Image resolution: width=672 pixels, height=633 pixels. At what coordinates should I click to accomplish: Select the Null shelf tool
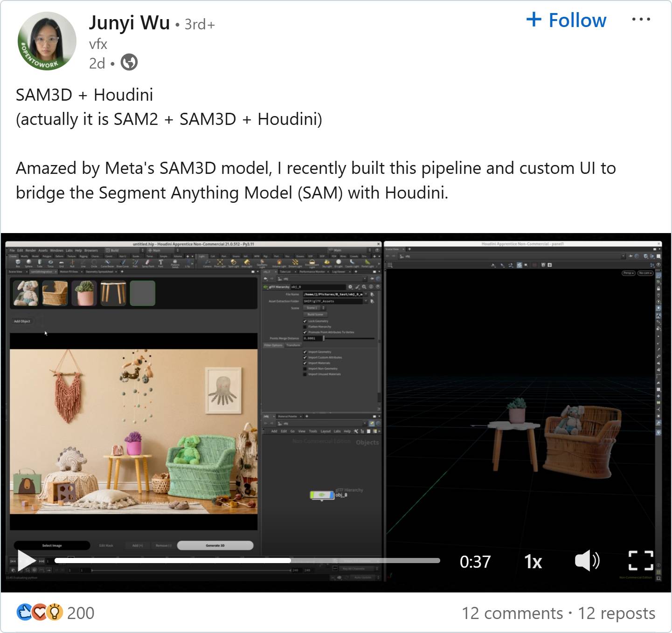click(x=72, y=263)
